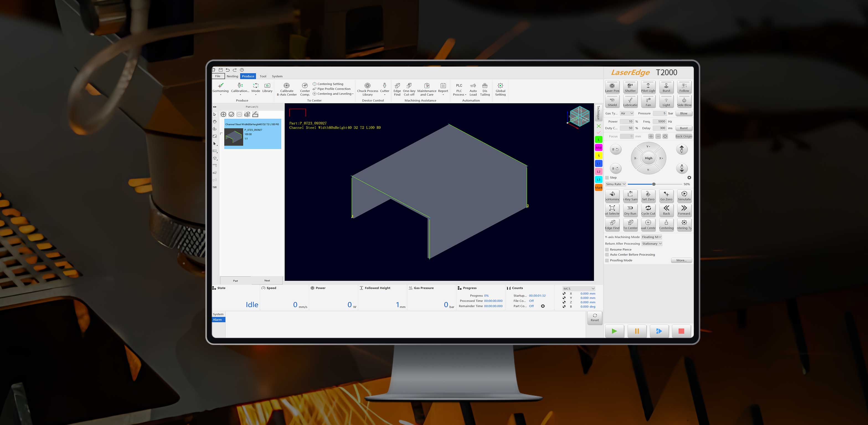The width and height of the screenshot is (868, 425).
Task: Toggle the Step checkbox
Action: (607, 178)
